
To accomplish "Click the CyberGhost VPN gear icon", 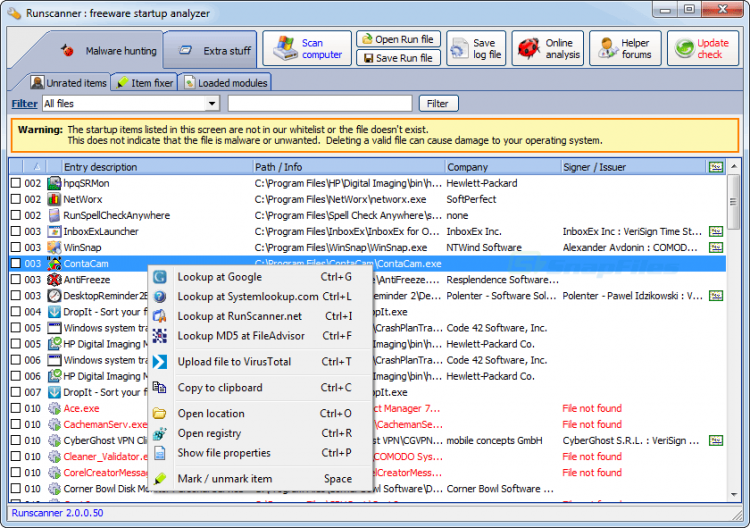I will click(54, 440).
